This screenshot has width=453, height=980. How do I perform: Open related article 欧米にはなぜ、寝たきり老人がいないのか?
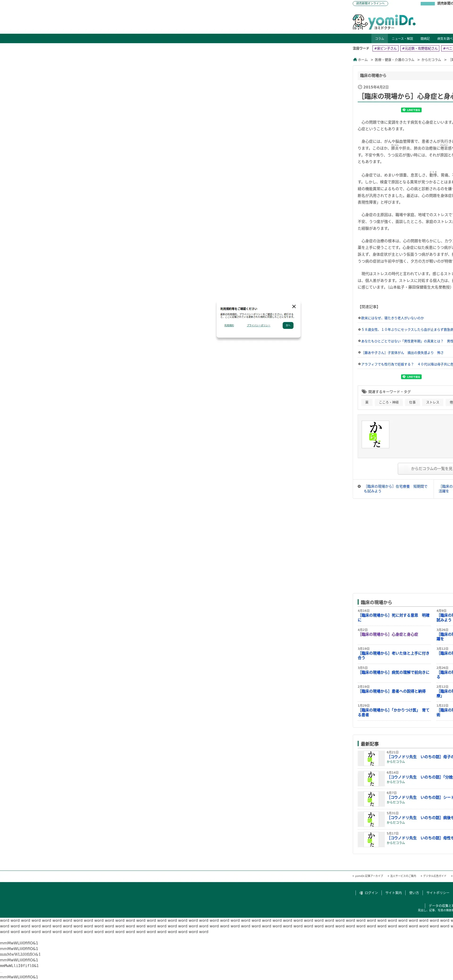392,318
